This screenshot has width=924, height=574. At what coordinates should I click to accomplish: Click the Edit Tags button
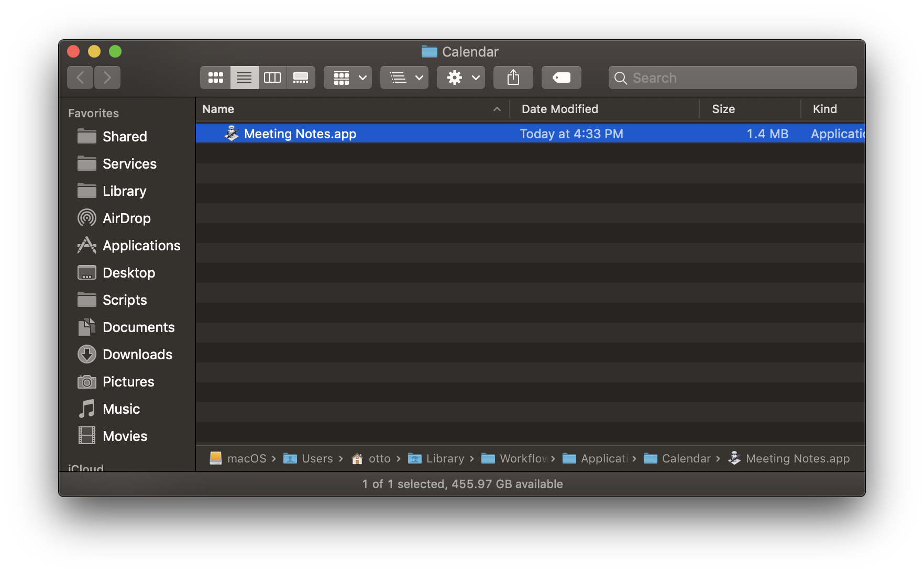pos(561,77)
